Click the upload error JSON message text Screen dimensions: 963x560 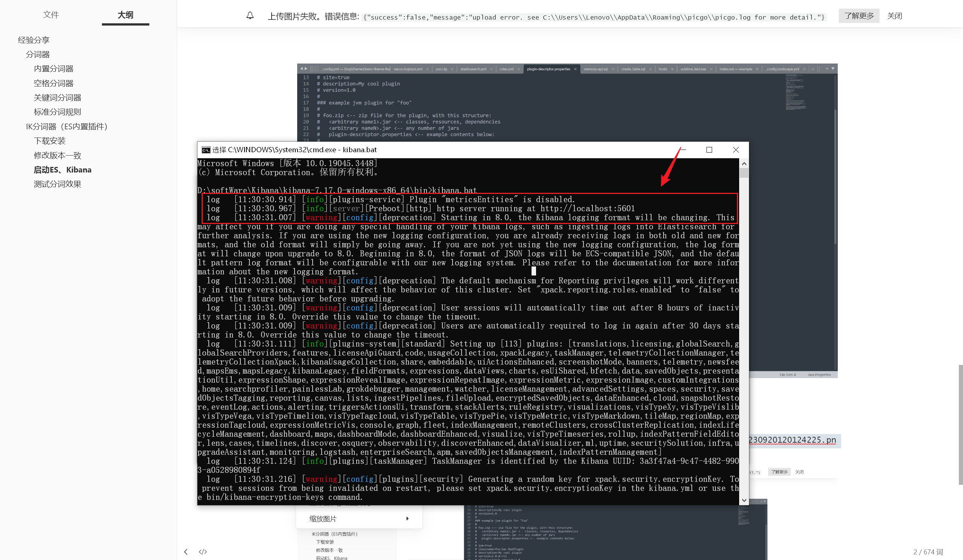pyautogui.click(x=594, y=17)
